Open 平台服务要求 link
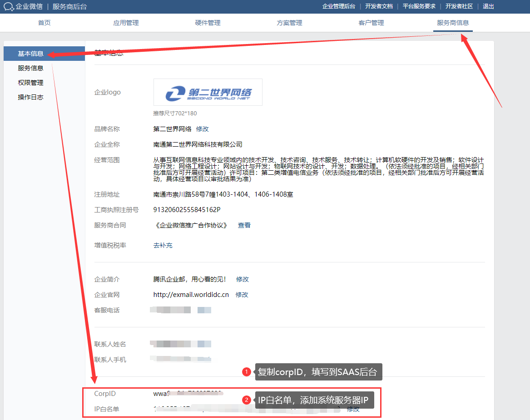Image resolution: width=530 pixels, height=420 pixels. pos(419,6)
